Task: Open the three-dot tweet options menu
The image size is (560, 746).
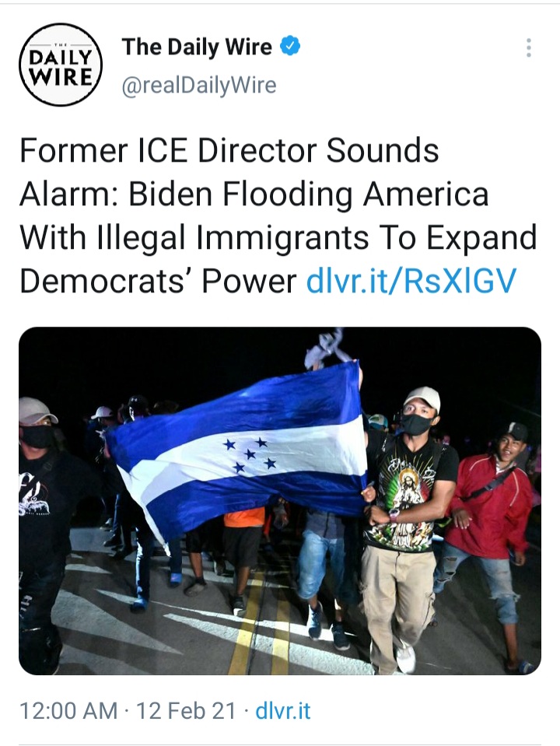Action: click(x=529, y=47)
